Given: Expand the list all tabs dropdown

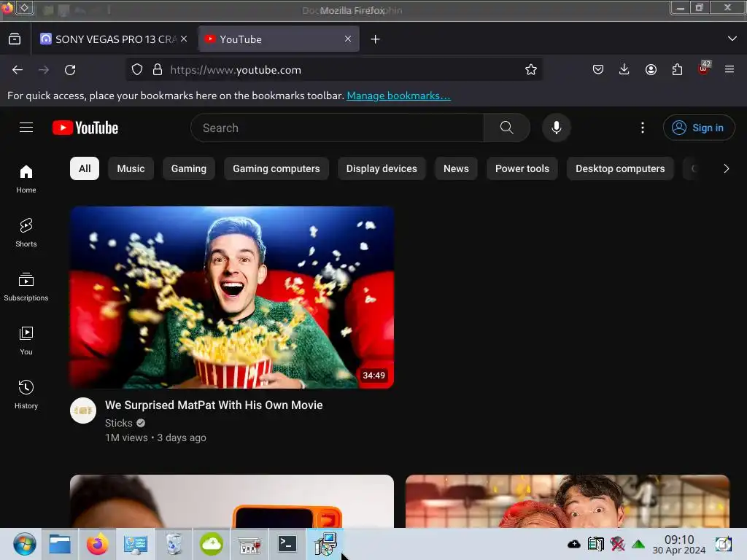Looking at the screenshot, I should click(732, 39).
